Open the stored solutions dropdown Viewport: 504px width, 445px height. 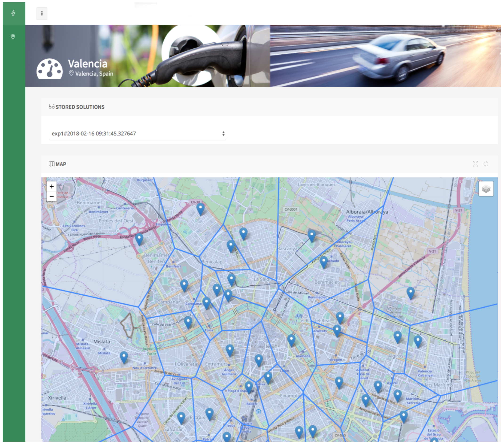(x=137, y=134)
